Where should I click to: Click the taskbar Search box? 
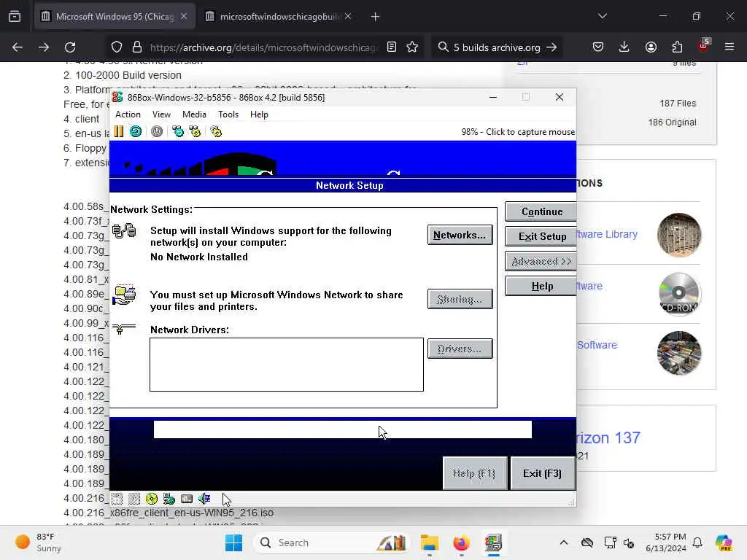[331, 542]
